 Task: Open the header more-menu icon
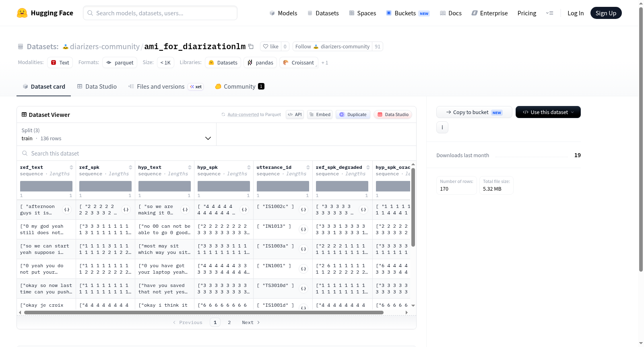click(x=549, y=13)
